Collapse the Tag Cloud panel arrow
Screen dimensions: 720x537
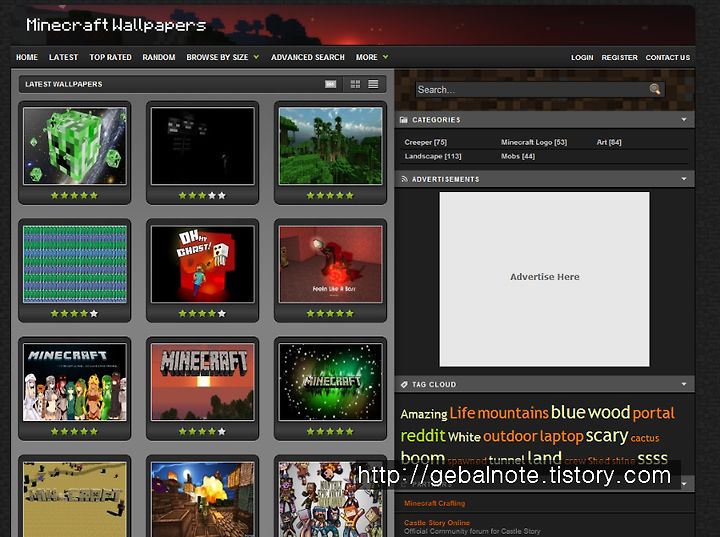click(684, 384)
